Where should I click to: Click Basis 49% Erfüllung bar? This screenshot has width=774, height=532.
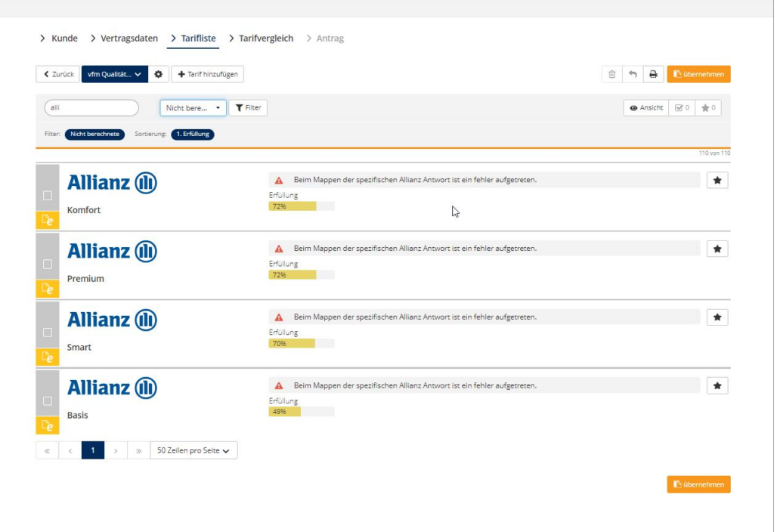pyautogui.click(x=301, y=412)
